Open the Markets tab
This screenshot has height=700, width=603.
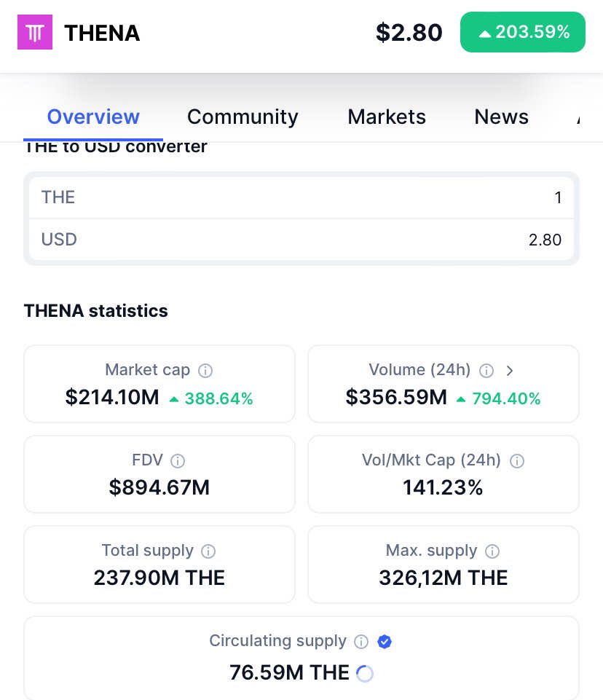point(387,117)
